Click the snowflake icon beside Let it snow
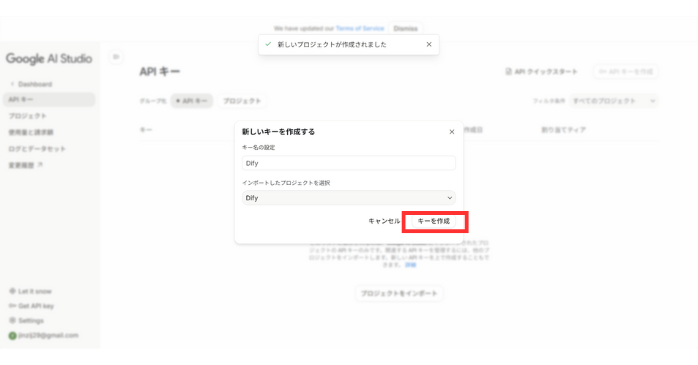The width and height of the screenshot is (698, 365). coord(12,291)
